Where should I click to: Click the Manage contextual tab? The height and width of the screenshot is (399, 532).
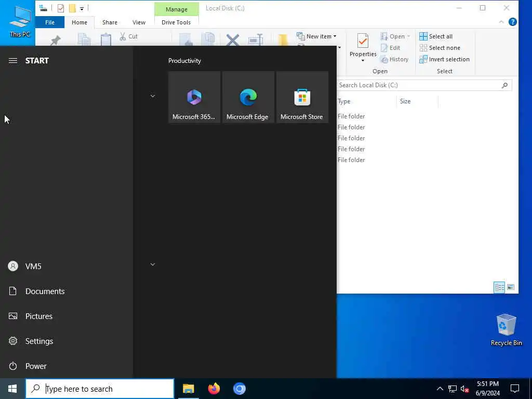[x=177, y=9]
